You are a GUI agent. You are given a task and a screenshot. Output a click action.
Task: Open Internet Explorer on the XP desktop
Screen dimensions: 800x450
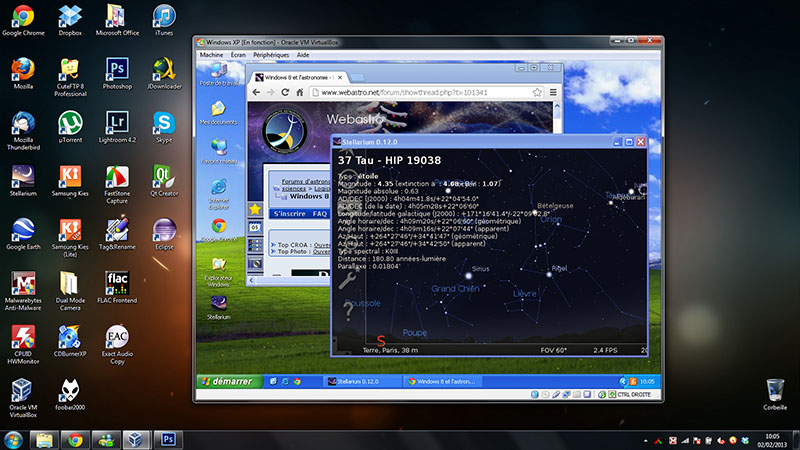click(x=219, y=194)
